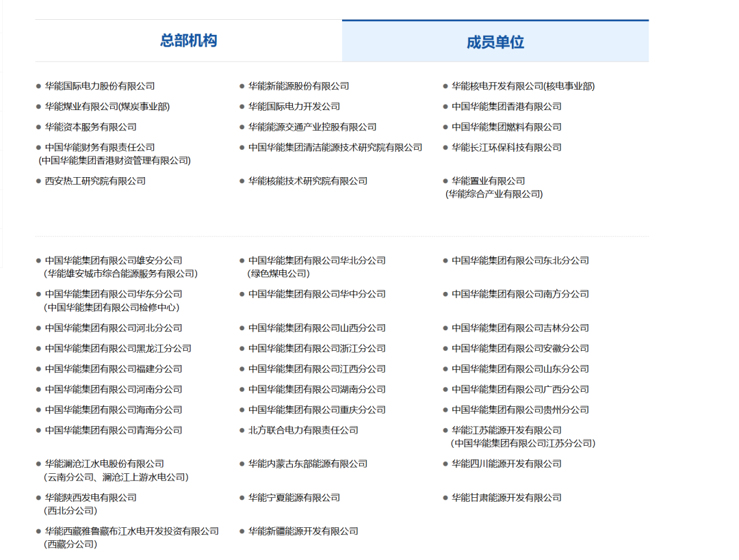Click 中国华能集团有限公司华北分公司

coord(317,261)
